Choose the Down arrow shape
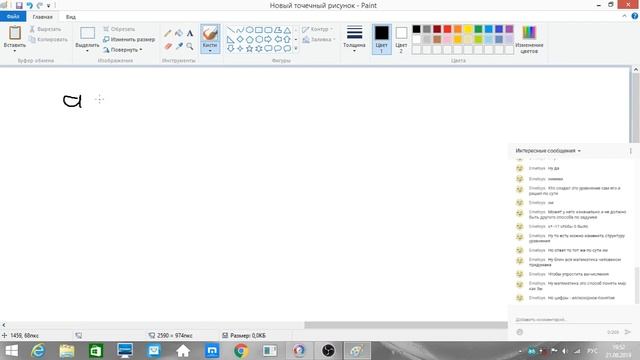Viewport: 640px width, 360px height. click(x=231, y=49)
